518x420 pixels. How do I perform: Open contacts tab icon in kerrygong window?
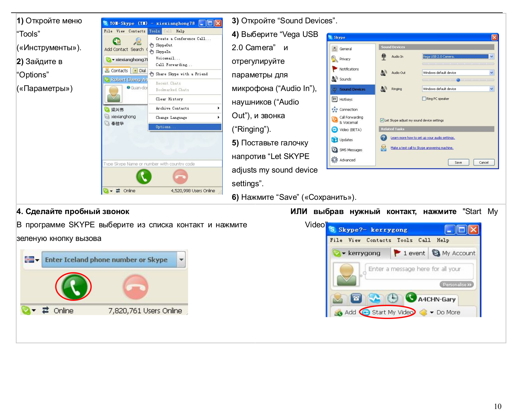pyautogui.click(x=338, y=298)
